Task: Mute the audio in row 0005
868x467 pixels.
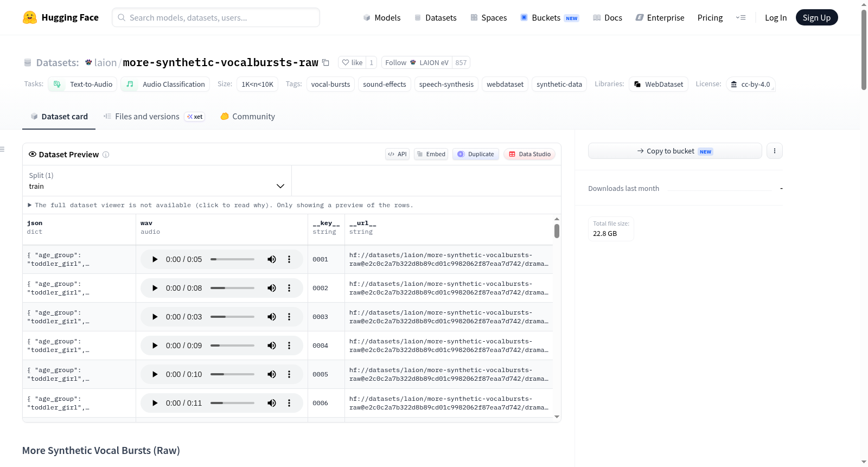Action: tap(272, 374)
